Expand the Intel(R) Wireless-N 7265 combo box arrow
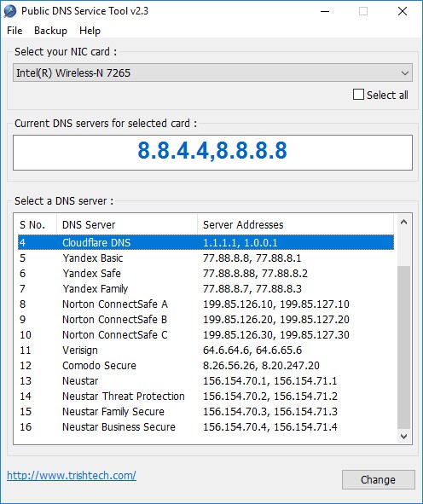The width and height of the screenshot is (423, 504). point(405,73)
